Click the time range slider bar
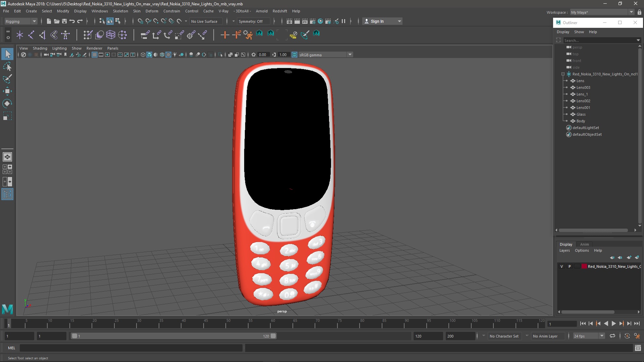 (173, 336)
